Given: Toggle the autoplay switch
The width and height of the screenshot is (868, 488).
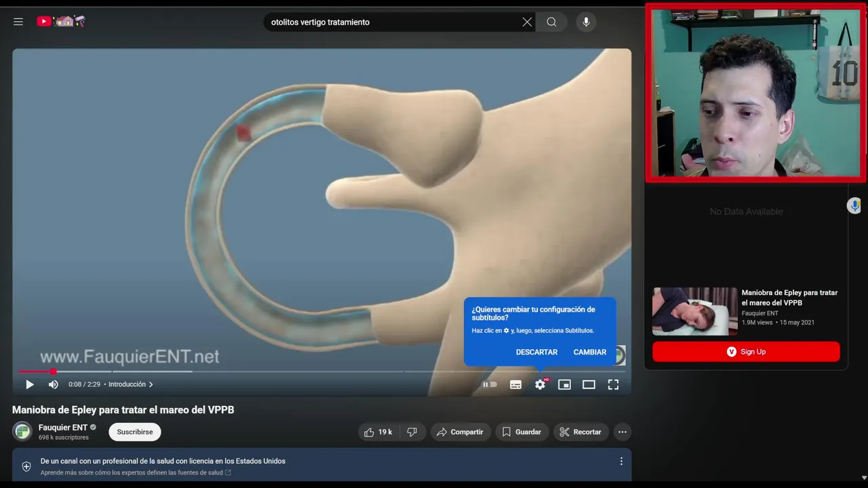Looking at the screenshot, I should (x=490, y=384).
